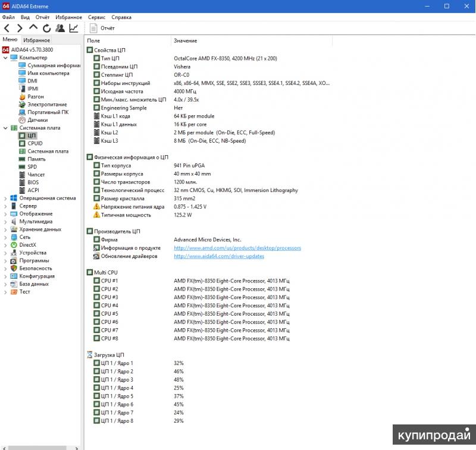Screen dimensions: 476x450
Task: Expand the Хранение данных tree node
Action: [5, 229]
